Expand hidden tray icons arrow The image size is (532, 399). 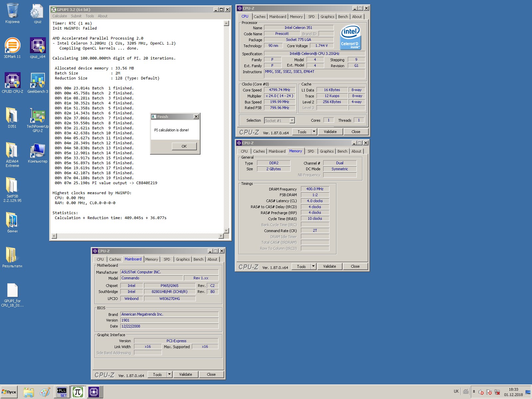pos(474,392)
